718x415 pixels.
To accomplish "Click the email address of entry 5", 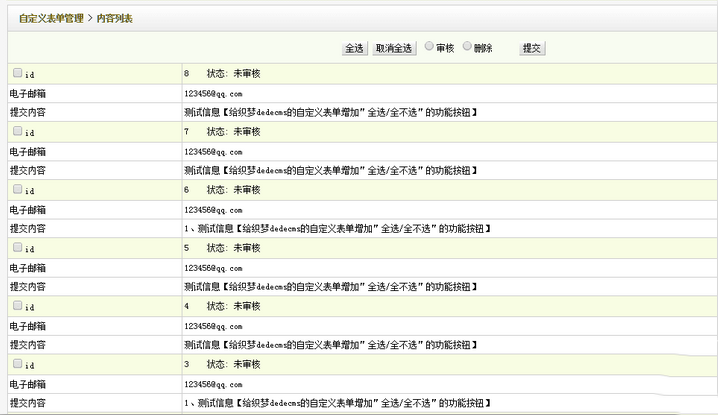I will click(x=213, y=268).
